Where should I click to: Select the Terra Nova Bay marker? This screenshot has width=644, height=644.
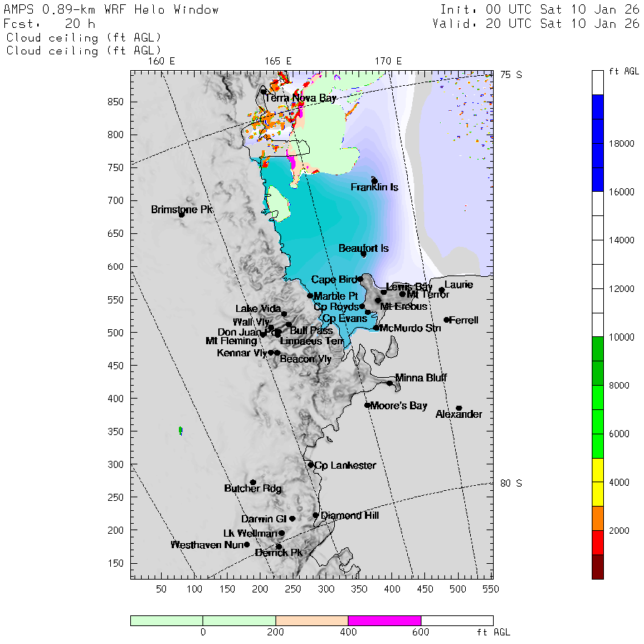coord(263,92)
